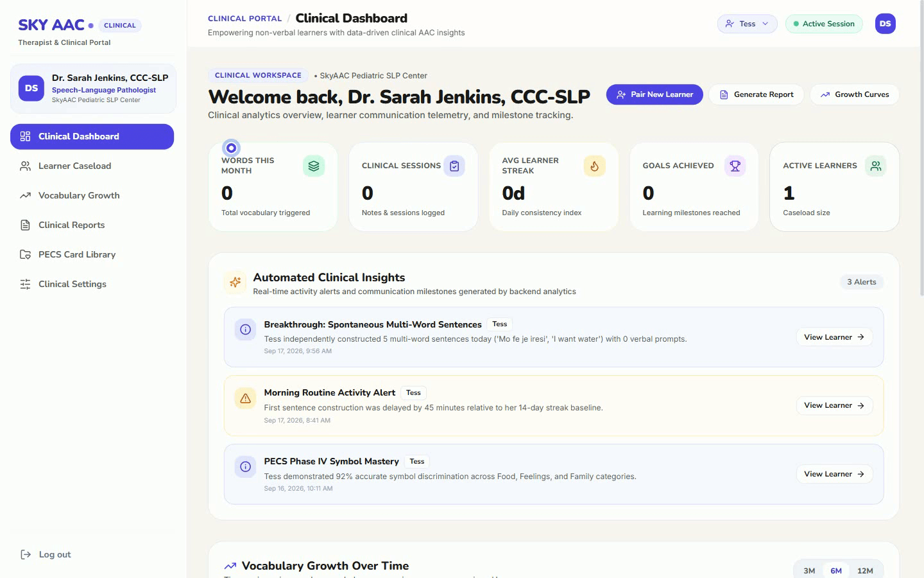924x578 pixels.
Task: Click the Tess tag on Breakthrough alert
Action: point(500,324)
